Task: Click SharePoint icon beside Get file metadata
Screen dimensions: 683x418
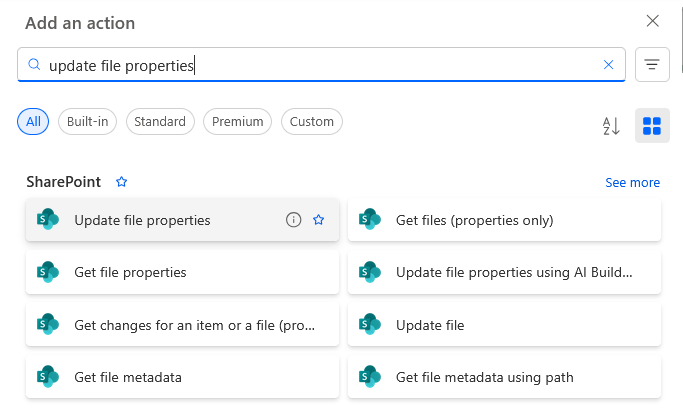Action: 48,376
